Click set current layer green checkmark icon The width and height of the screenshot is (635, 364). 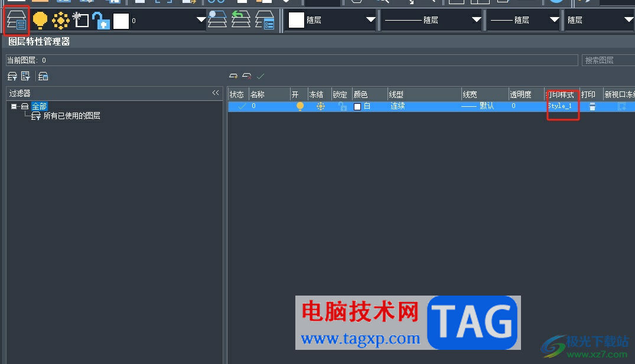(x=260, y=76)
